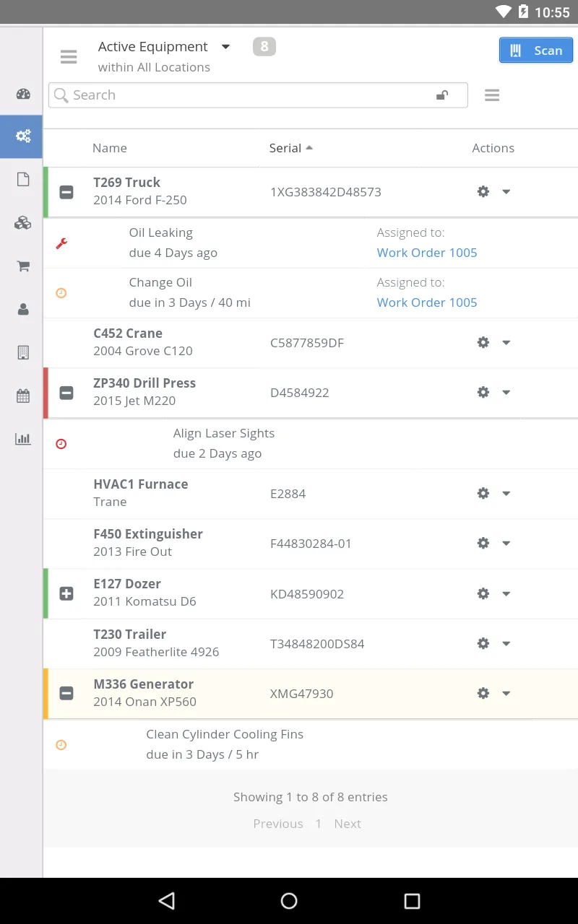This screenshot has width=578, height=924.
Task: Open Work Order 1005 link for Oil Leaking
Action: [x=427, y=253]
